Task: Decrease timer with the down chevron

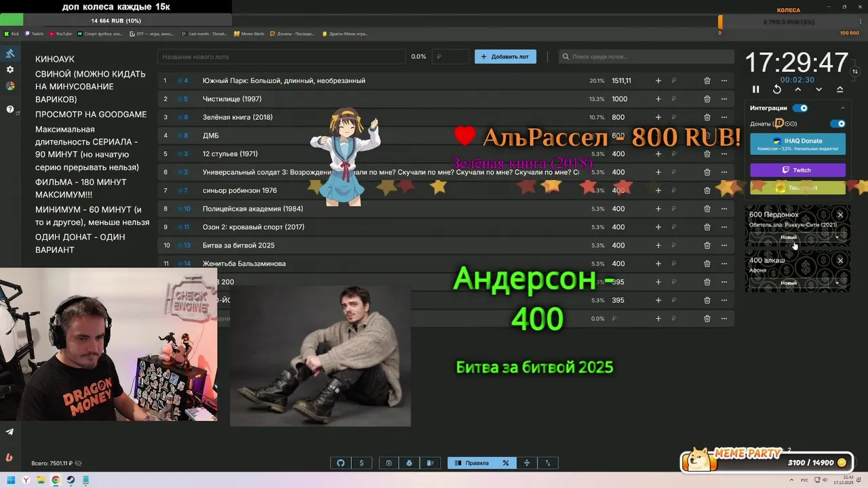Action: pyautogui.click(x=819, y=89)
